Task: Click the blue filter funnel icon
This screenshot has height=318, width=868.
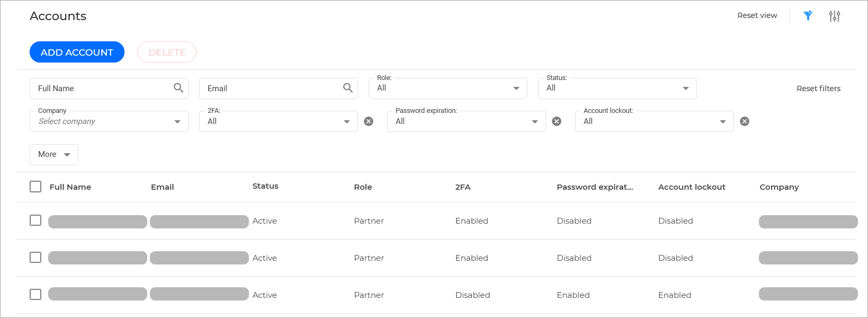Action: [x=808, y=16]
